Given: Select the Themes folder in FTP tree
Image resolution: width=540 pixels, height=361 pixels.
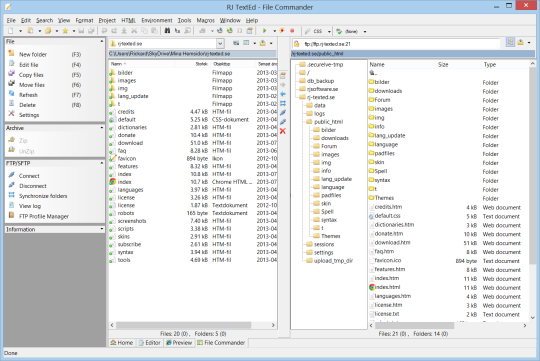Looking at the screenshot, I should (330, 236).
